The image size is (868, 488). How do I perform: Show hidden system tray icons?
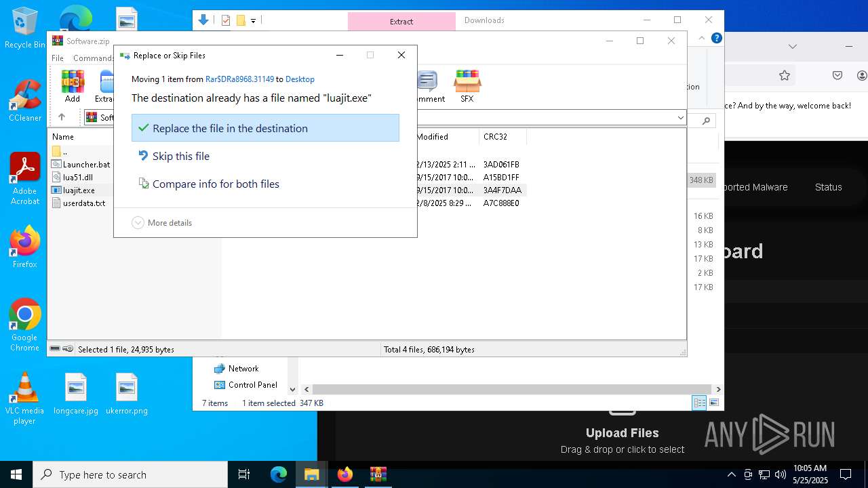(731, 474)
